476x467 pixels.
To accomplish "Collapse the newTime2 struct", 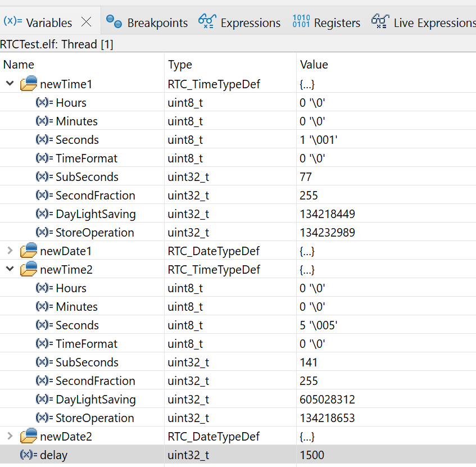I will [10, 269].
